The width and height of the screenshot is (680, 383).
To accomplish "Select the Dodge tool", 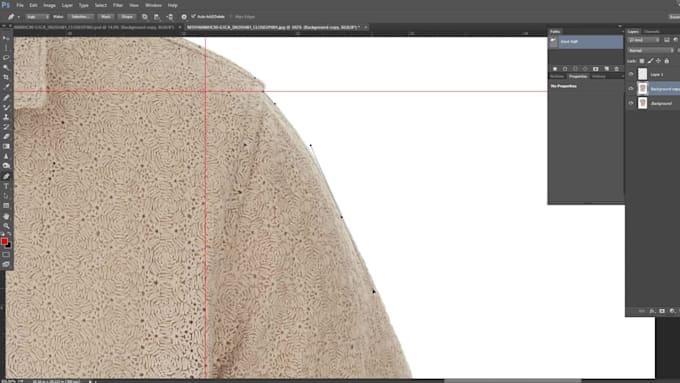I will pyautogui.click(x=6, y=166).
